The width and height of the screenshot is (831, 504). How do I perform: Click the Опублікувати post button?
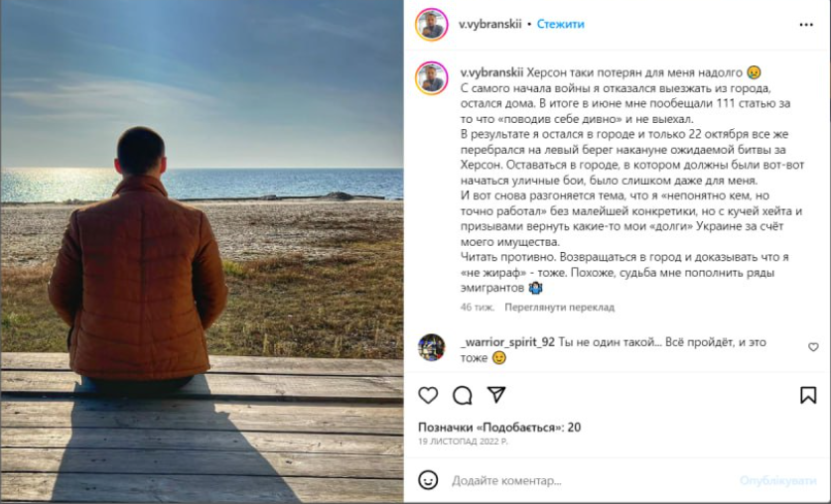pos(777,481)
